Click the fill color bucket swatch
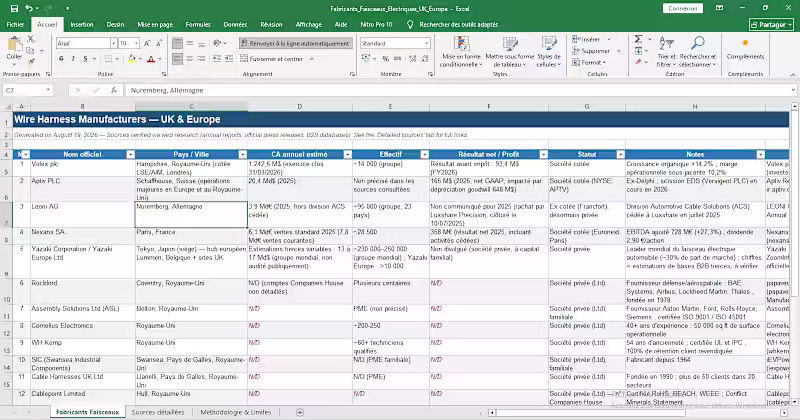Viewport: 800px width, 420px height. [132, 59]
